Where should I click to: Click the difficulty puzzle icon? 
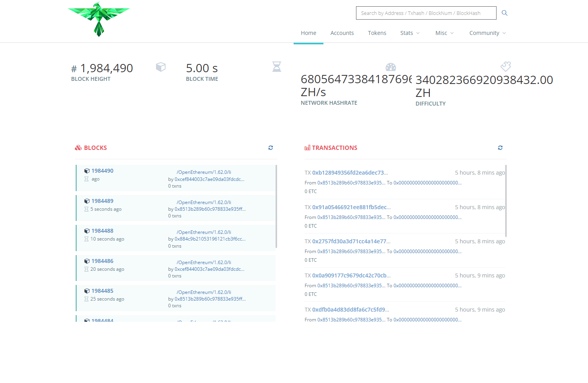pyautogui.click(x=506, y=66)
